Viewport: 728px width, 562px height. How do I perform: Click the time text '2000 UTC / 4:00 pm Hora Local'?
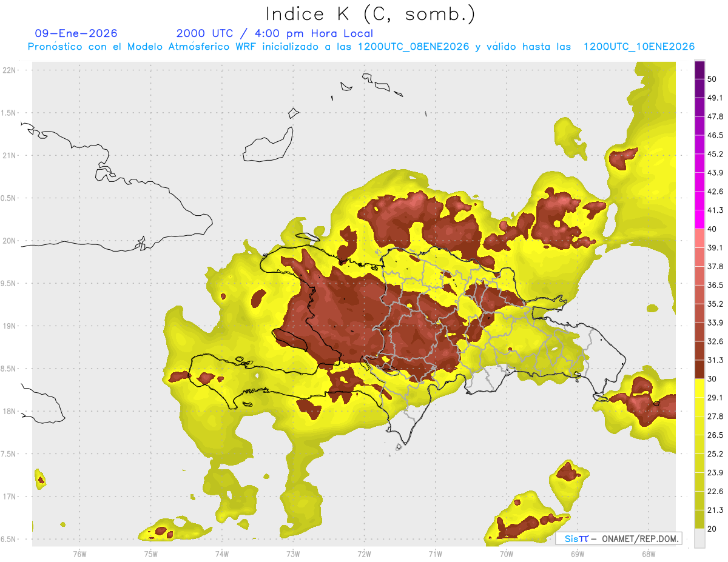(x=274, y=33)
